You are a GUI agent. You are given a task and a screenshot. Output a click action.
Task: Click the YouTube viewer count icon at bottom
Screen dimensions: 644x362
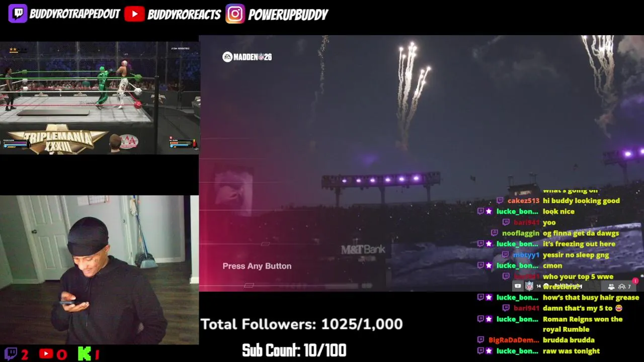coord(46,354)
